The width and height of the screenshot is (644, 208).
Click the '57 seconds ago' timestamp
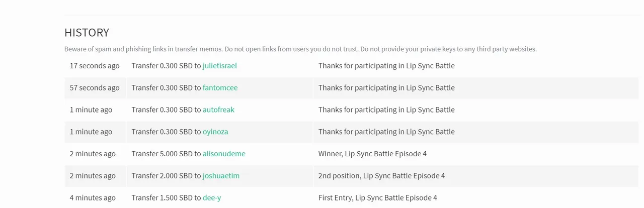tap(95, 88)
